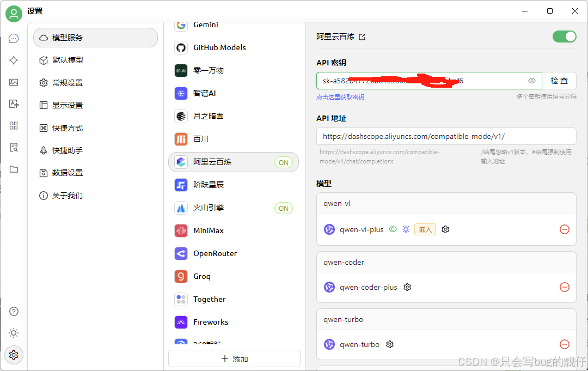This screenshot has width=588, height=371.
Task: Open settings gear for qwen-vl-plus
Action: [x=445, y=229]
